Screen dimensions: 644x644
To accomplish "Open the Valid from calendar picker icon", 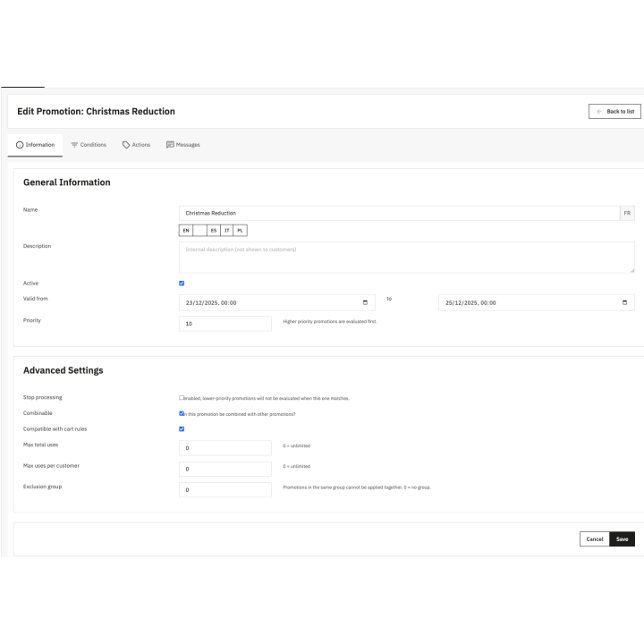I will click(364, 302).
